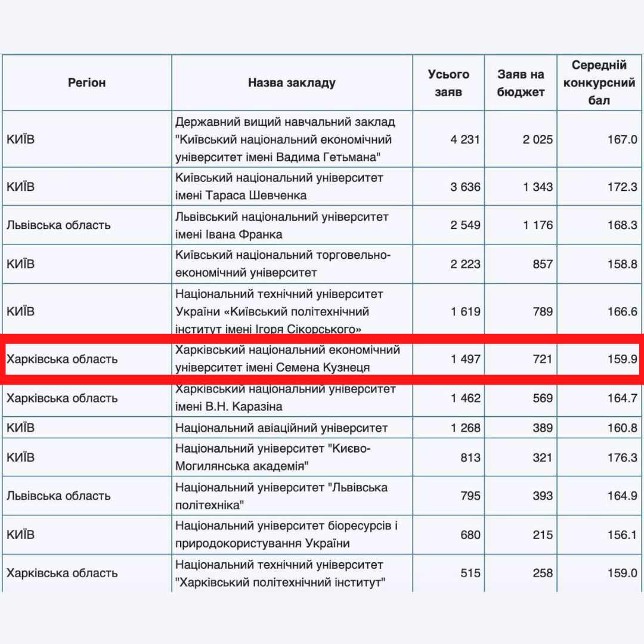Click "Національний авіаційний університет"
Viewport: 644px width, 644px height.
[281, 428]
